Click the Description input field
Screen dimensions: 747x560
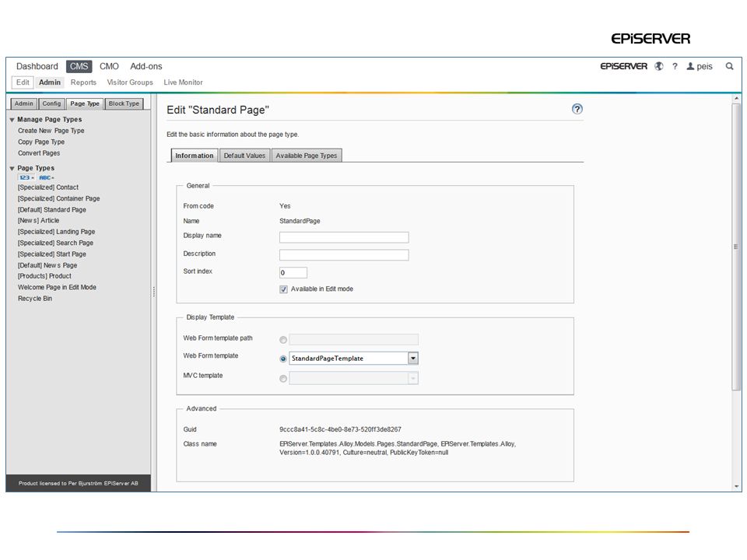click(344, 255)
